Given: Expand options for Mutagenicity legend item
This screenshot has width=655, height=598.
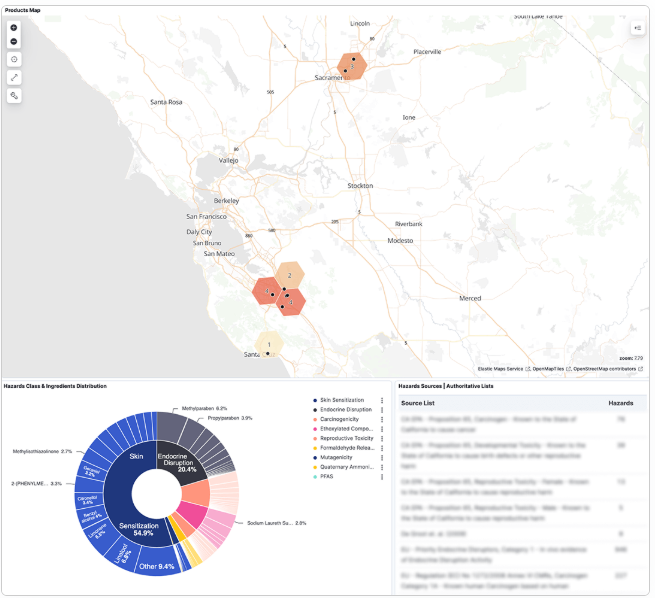Looking at the screenshot, I should tap(382, 458).
